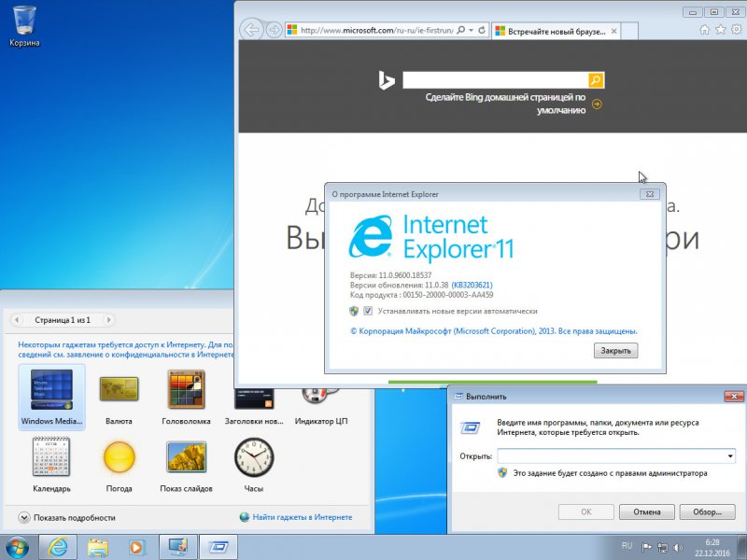Image resolution: width=747 pixels, height=560 pixels.
Task: Click the Открыть text field in Run dialog
Action: [612, 456]
